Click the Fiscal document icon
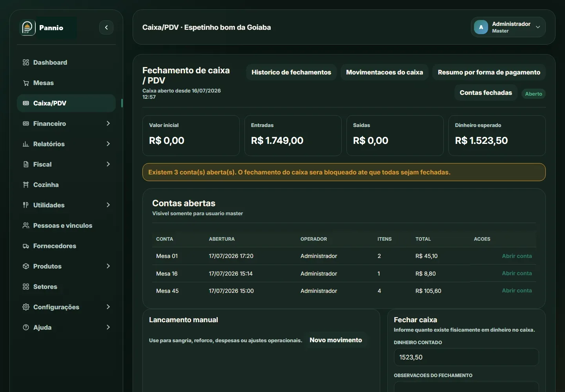Screen dimensions: 565x392 pyautogui.click(x=26, y=164)
